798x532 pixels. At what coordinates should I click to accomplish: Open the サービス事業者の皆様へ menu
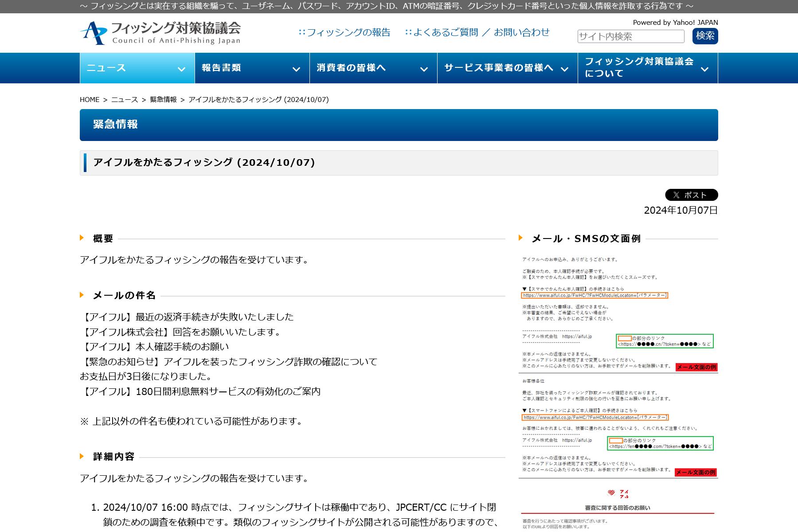(x=508, y=68)
